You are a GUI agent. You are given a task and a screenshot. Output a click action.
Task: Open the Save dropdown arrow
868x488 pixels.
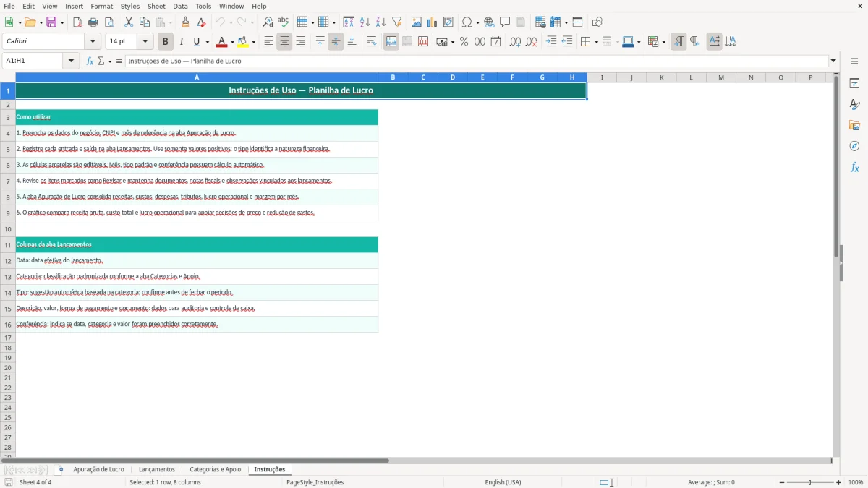[62, 22]
